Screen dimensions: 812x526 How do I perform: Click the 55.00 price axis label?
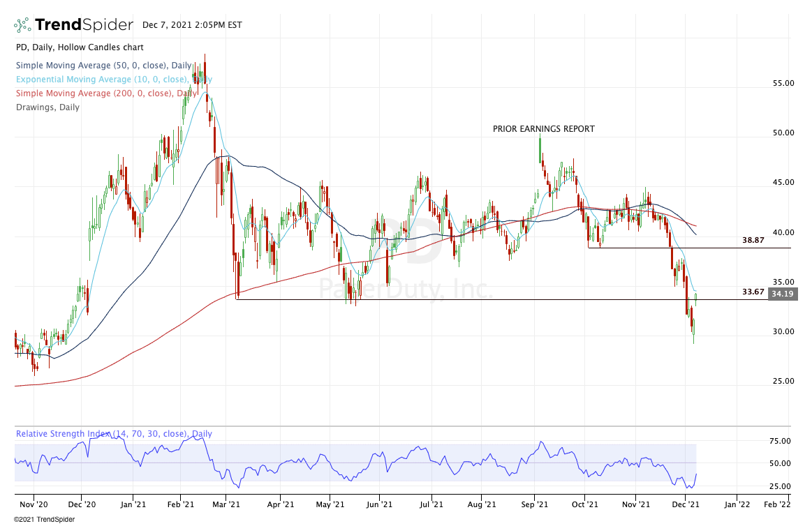pos(783,83)
